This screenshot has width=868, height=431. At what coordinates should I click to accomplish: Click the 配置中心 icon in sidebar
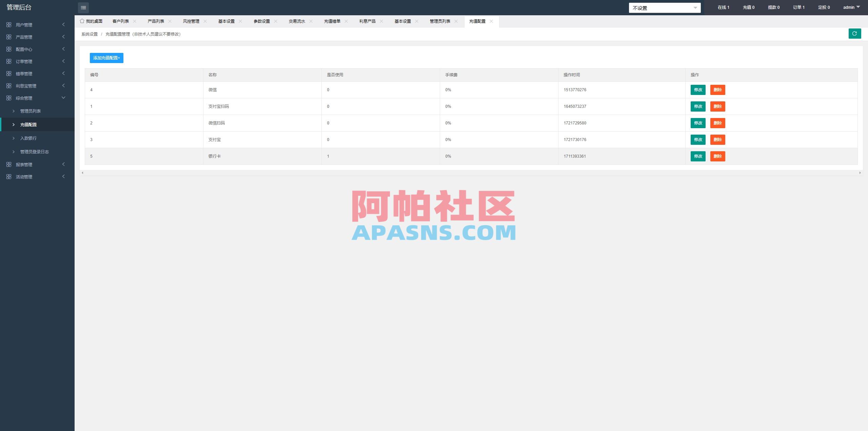click(9, 49)
